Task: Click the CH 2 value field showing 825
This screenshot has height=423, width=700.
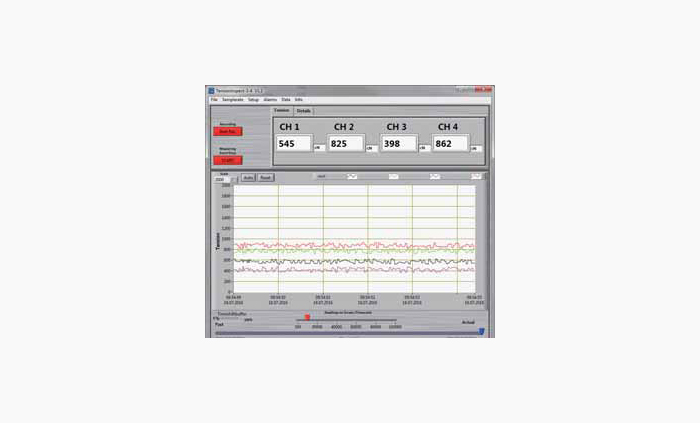Action: 345,144
